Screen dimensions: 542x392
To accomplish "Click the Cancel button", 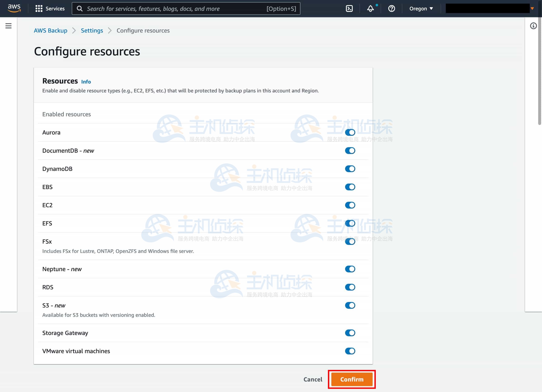I will [x=313, y=379].
